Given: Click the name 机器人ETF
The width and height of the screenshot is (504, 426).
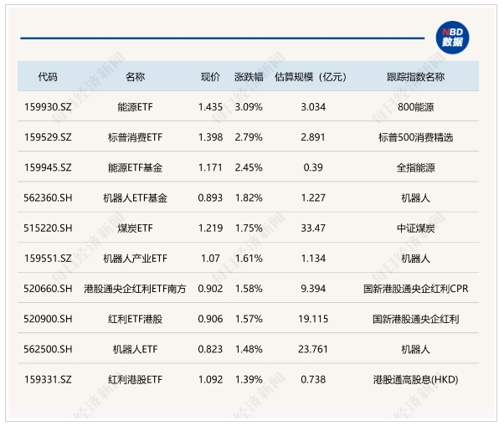Looking at the screenshot, I should click(x=135, y=349).
